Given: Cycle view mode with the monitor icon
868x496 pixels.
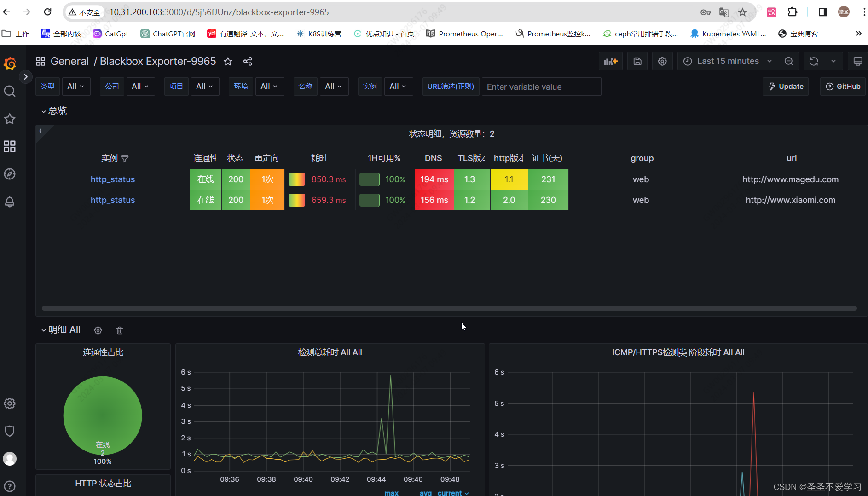Looking at the screenshot, I should click(858, 61).
